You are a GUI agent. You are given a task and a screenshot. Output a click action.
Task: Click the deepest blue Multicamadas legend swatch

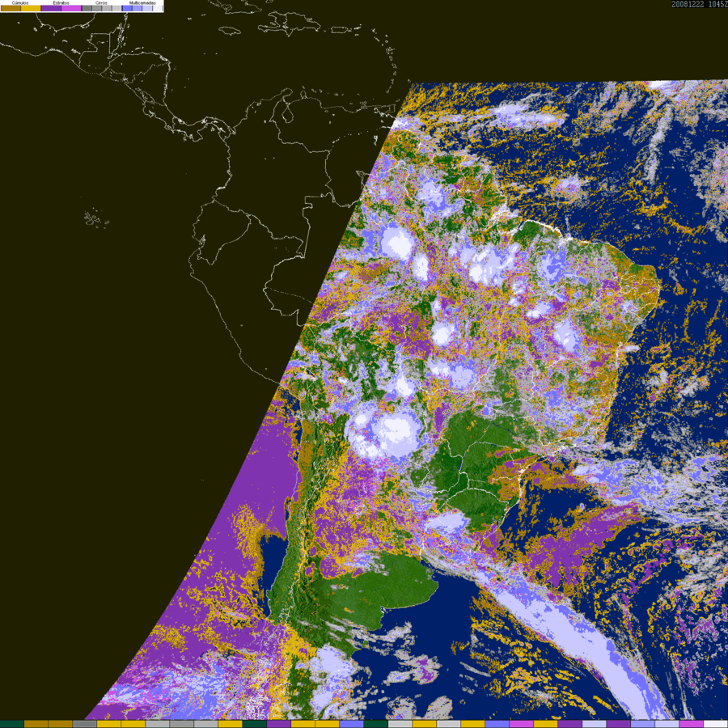click(127, 8)
